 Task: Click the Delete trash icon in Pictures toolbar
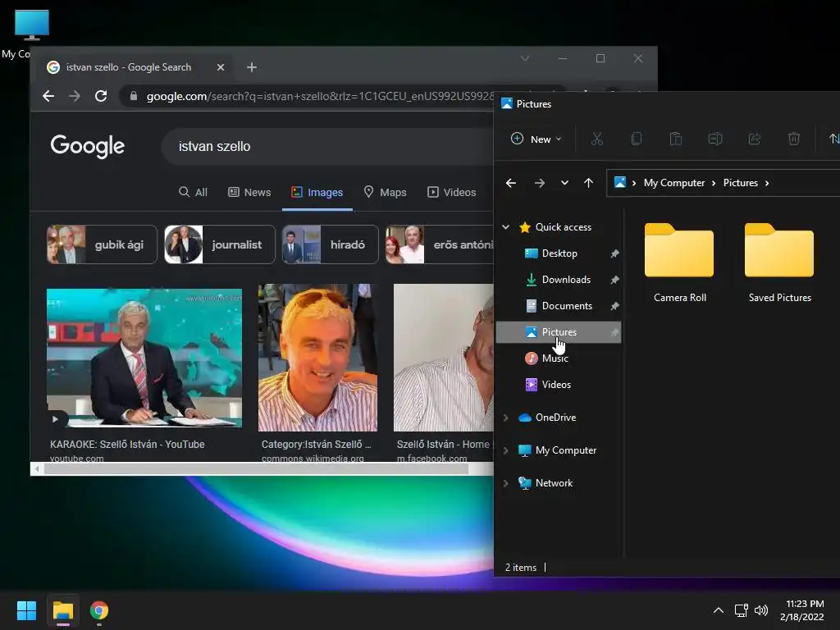794,139
